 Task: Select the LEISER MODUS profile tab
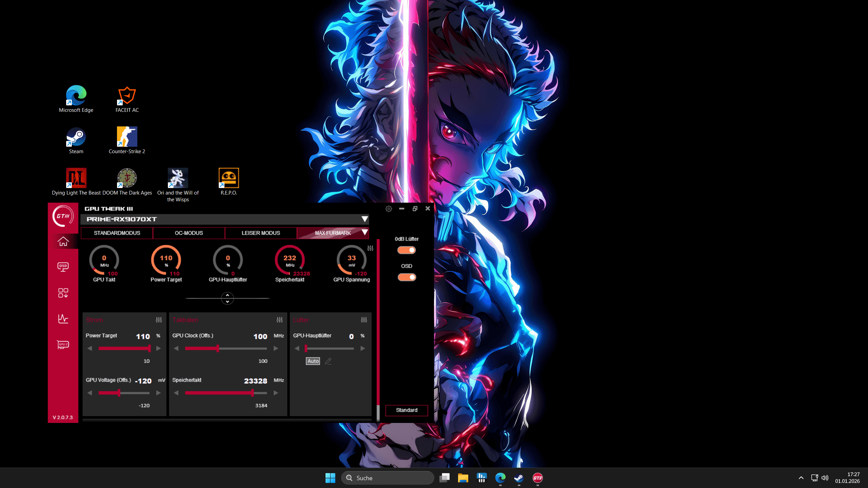click(260, 233)
